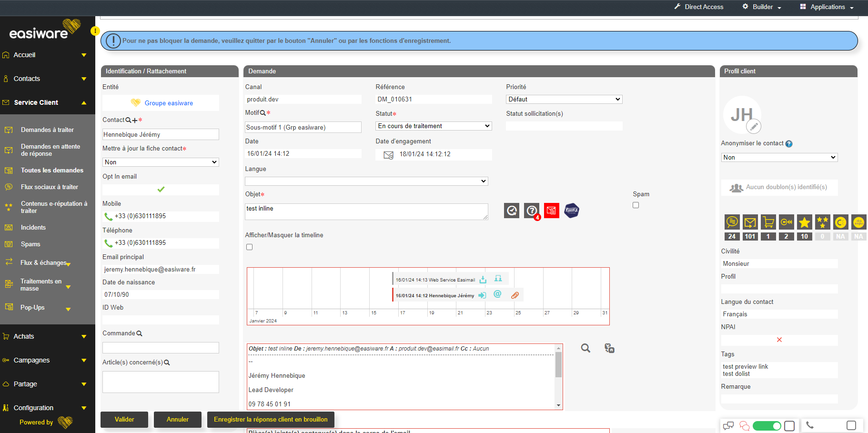Open the red email document icon
Screen dimensions: 868x433
point(551,210)
